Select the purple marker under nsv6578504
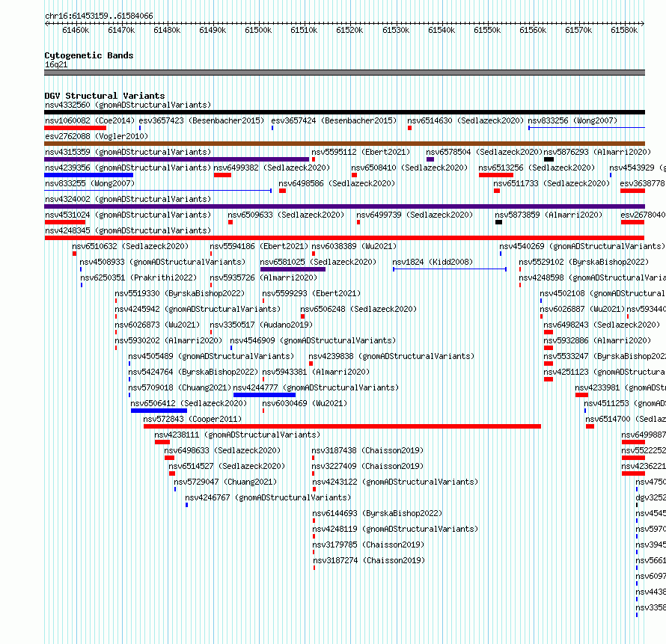The width and height of the screenshot is (666, 644). coord(430,159)
